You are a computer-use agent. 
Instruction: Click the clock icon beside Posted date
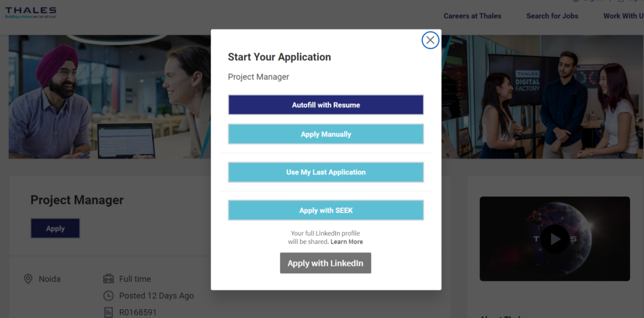[108, 295]
